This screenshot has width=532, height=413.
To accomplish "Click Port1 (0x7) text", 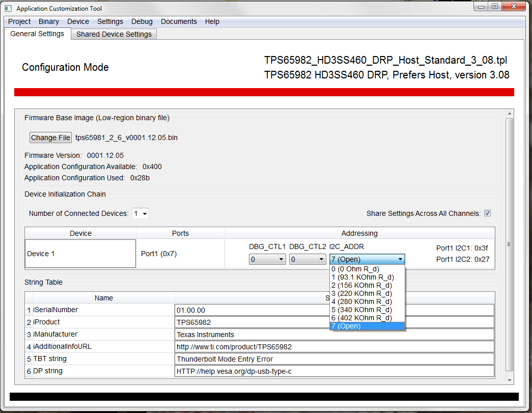I will point(159,254).
